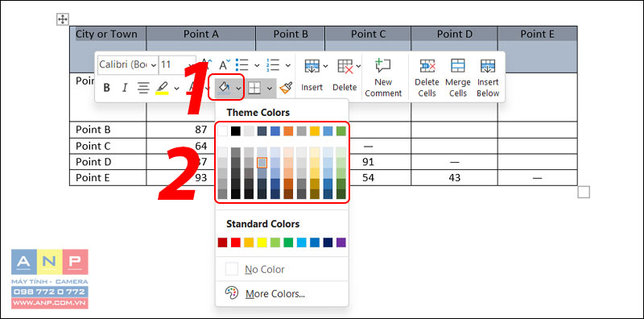Click the table move handle icon
The image size is (644, 319).
tap(63, 19)
